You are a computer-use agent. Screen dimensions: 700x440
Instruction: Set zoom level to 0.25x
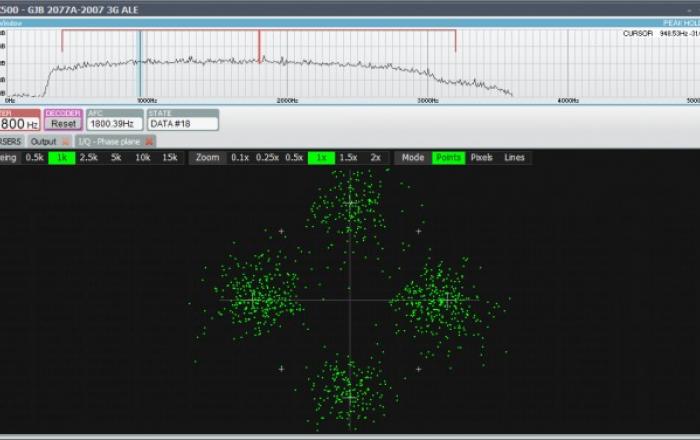click(267, 158)
